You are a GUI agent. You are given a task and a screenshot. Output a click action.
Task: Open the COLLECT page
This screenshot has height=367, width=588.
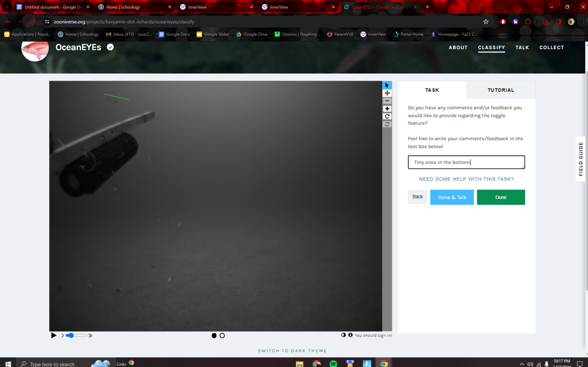pyautogui.click(x=552, y=48)
